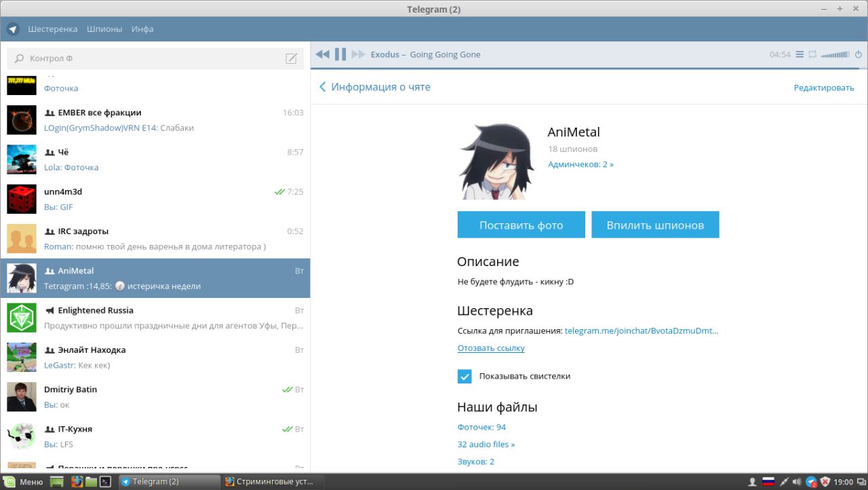Select the AniMetal chat in the list

155,278
